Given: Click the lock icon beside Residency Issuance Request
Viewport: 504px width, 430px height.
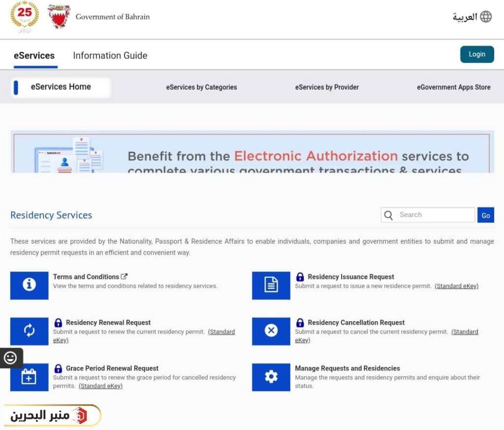Looking at the screenshot, I should tap(299, 276).
